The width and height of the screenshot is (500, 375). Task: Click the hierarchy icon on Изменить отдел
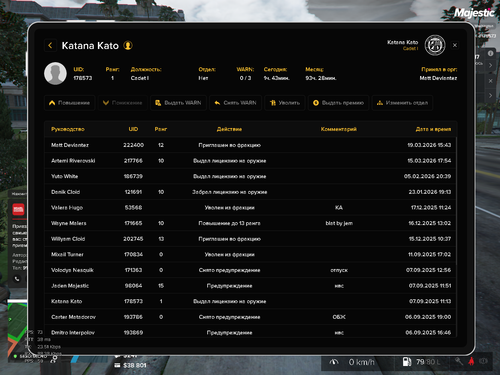(x=380, y=103)
